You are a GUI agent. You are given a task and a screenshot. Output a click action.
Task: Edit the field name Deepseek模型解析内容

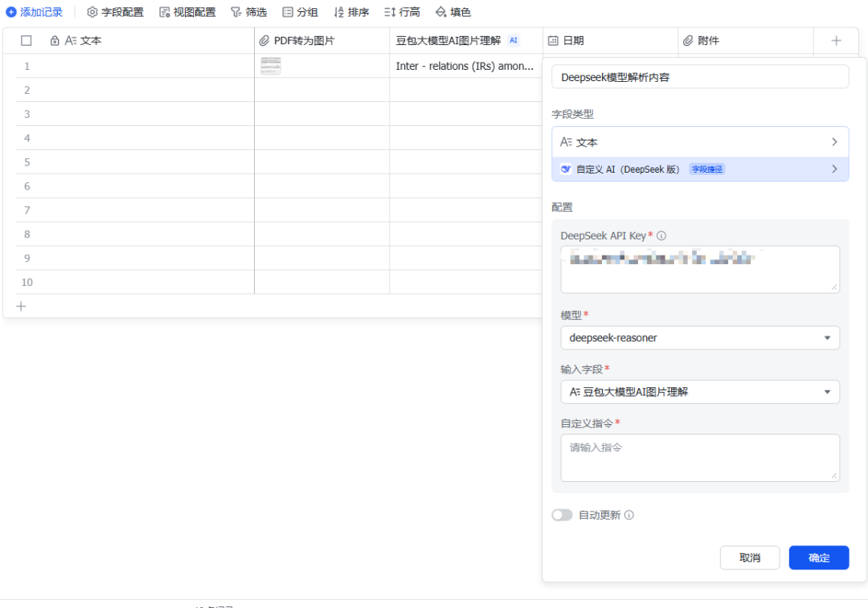[x=700, y=77]
